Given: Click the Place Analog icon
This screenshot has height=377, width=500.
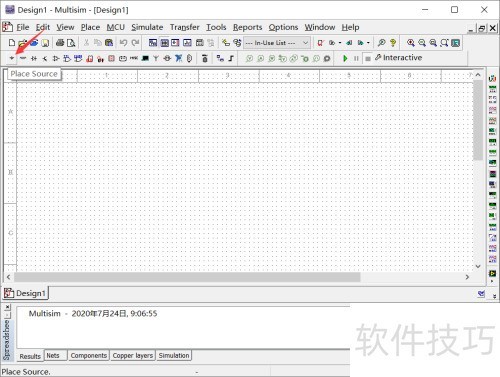Looking at the screenshot, I should point(56,58).
